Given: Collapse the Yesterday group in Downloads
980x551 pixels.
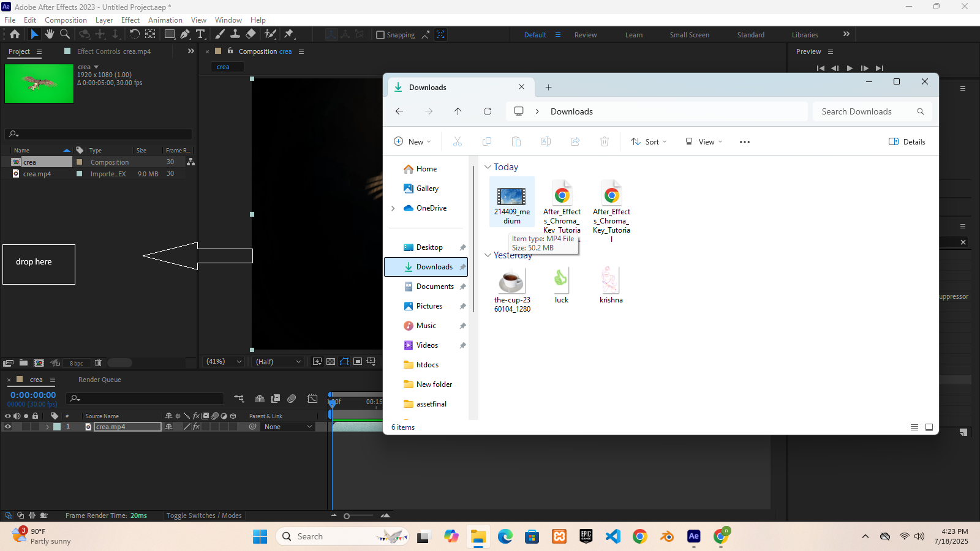Looking at the screenshot, I should [x=488, y=255].
